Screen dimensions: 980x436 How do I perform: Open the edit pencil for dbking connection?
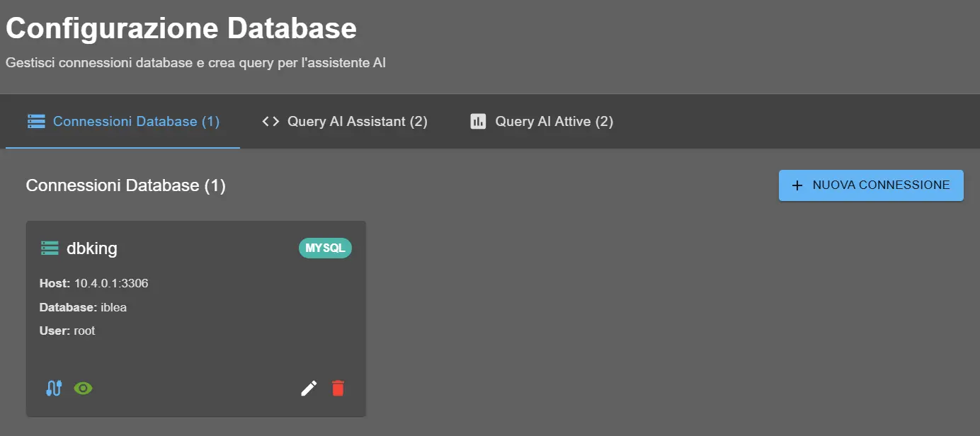click(308, 388)
